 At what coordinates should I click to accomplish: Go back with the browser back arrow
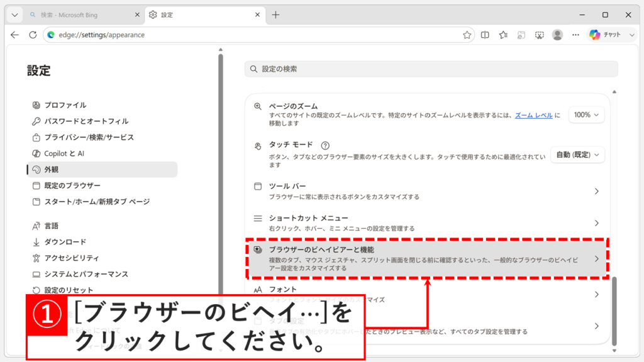(x=15, y=35)
